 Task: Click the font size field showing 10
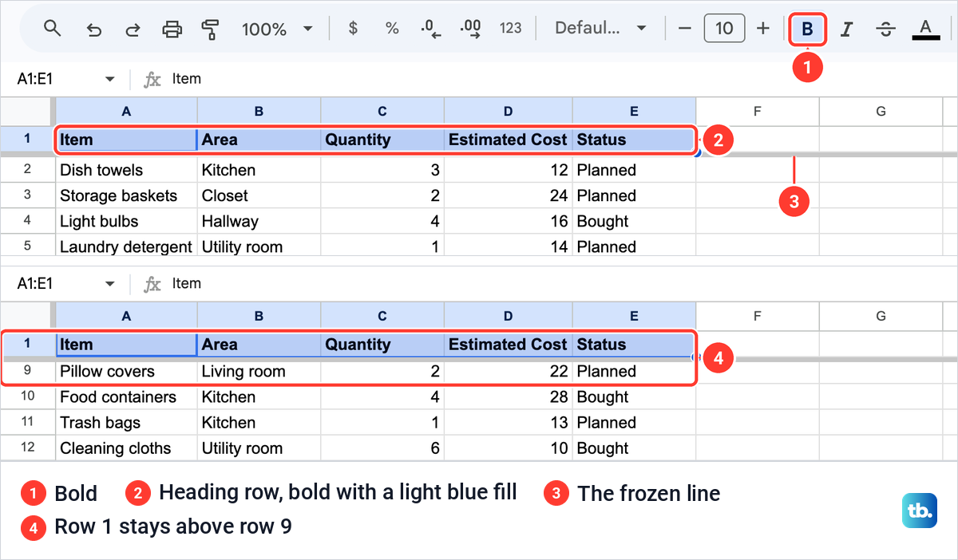pyautogui.click(x=724, y=29)
